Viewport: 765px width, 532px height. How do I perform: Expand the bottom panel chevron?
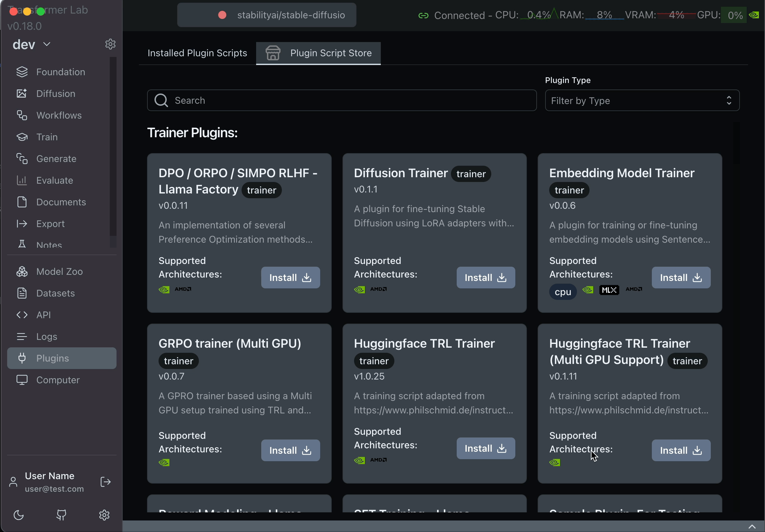pyautogui.click(x=752, y=526)
